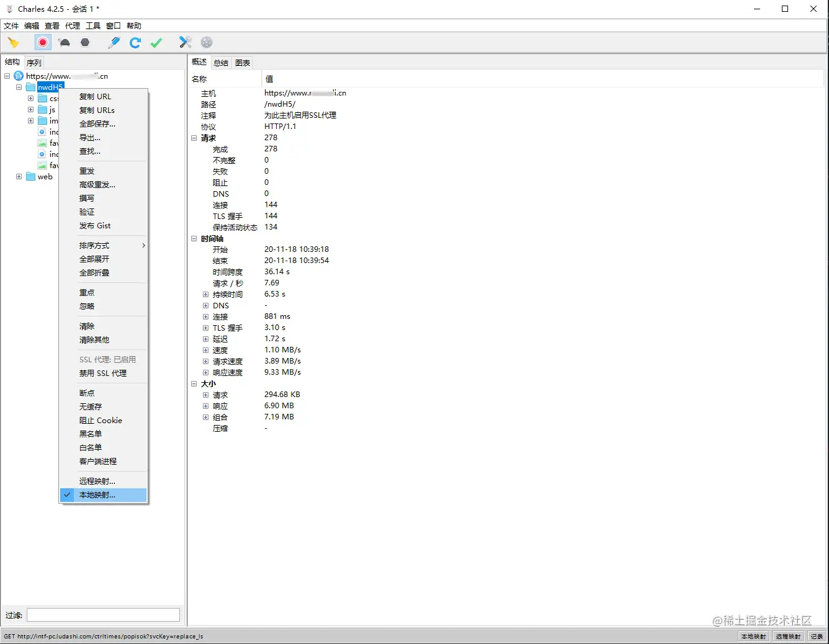The width and height of the screenshot is (829, 644).
Task: Switch to the 概述 tab
Action: [x=199, y=62]
